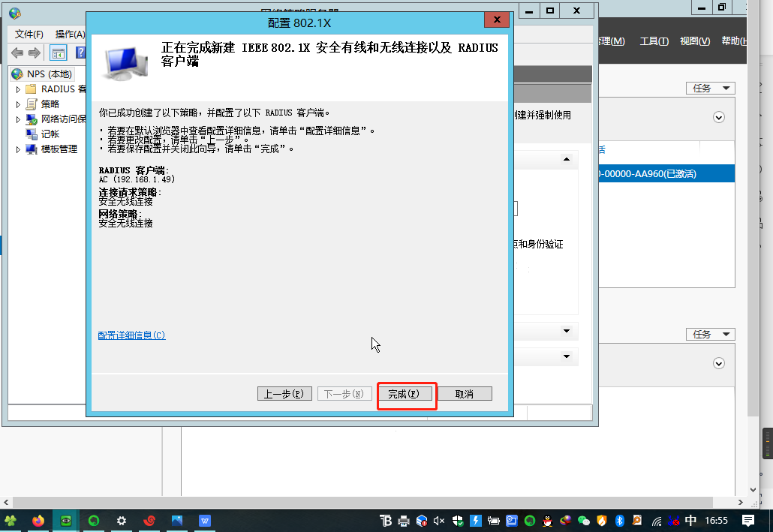Expand the 网络访问保护 tree node
Screen dimensions: 773x532
[x=18, y=119]
